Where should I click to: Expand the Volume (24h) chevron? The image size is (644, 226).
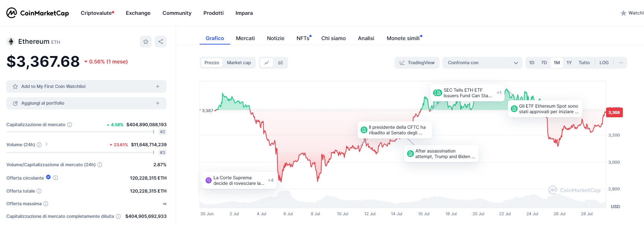46,144
